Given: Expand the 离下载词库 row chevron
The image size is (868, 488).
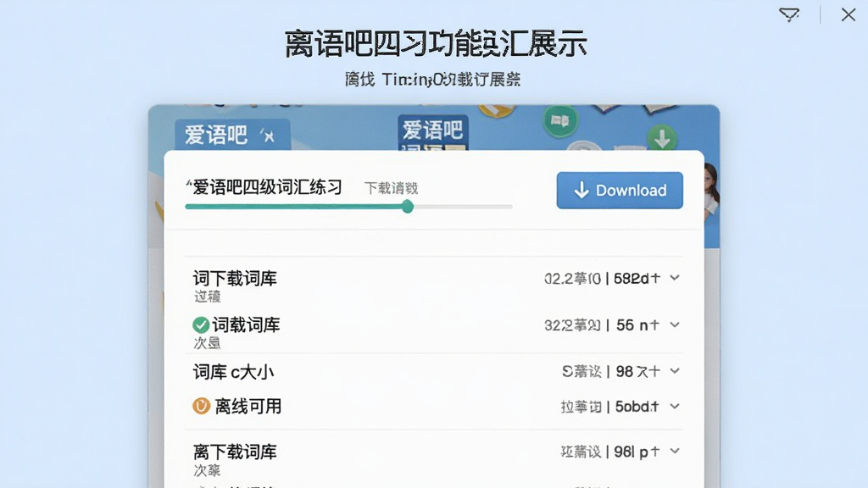Looking at the screenshot, I should pyautogui.click(x=674, y=451).
